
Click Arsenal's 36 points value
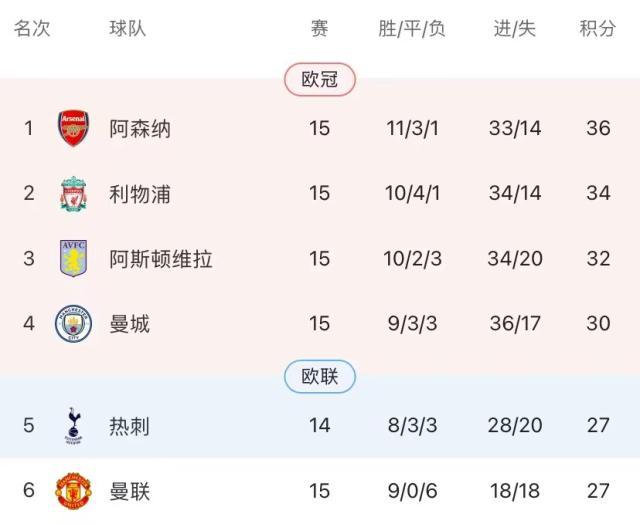598,129
